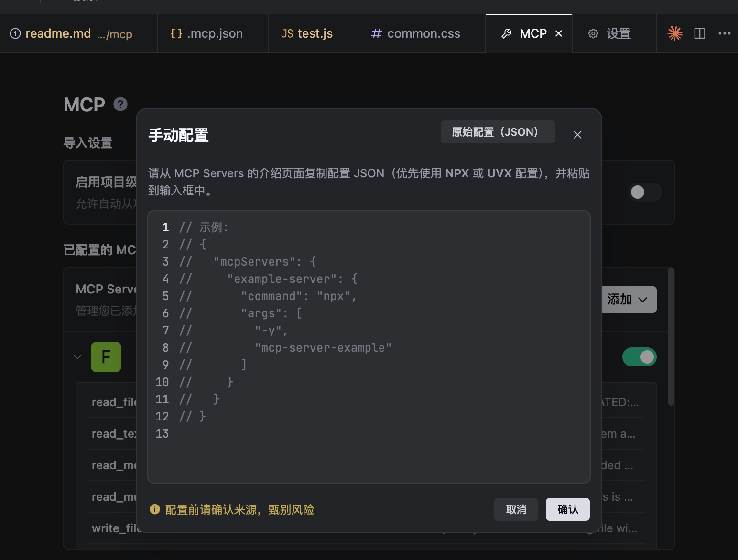Toggle the 启用项目级 switch
Image resolution: width=738 pixels, height=560 pixels.
645,192
